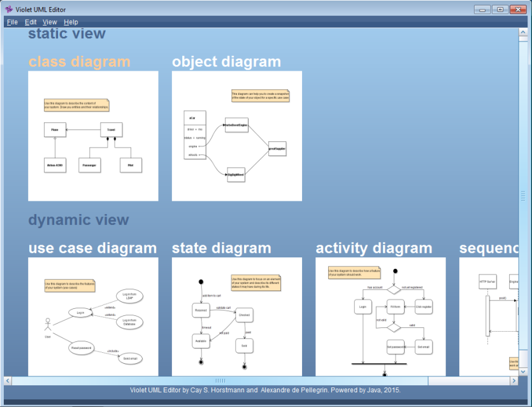This screenshot has width=532, height=407.
Task: Click the activity diagram heading
Action: (374, 248)
